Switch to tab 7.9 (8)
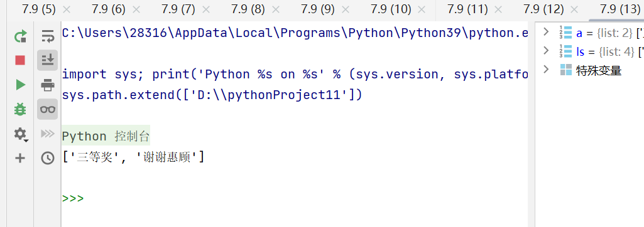Image resolution: width=644 pixels, height=227 pixels. [248, 9]
